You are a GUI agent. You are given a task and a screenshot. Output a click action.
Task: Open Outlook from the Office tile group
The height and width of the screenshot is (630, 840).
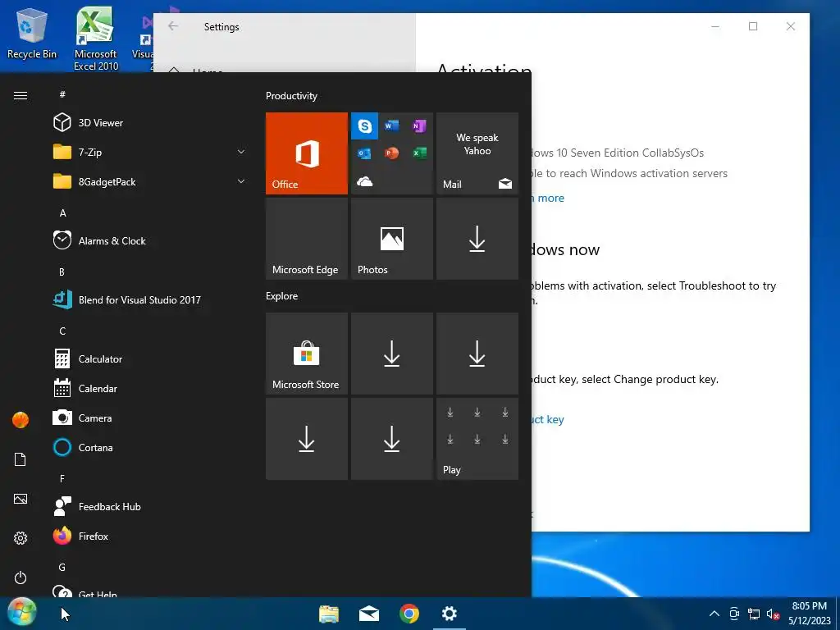[x=364, y=153]
